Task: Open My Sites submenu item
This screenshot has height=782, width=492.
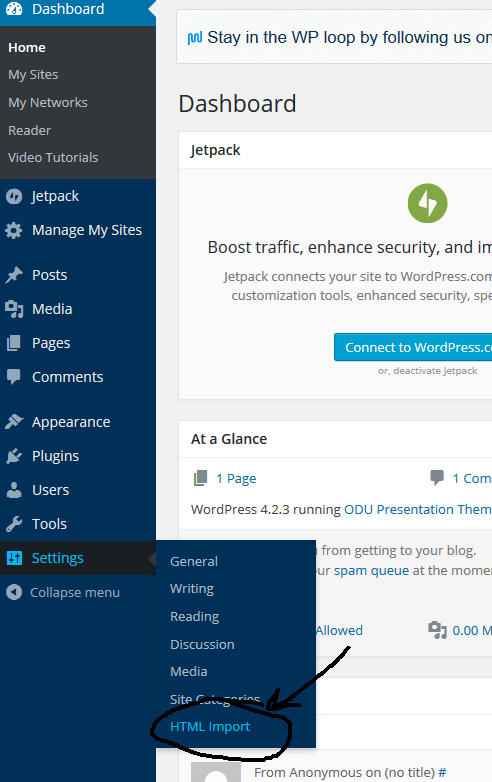Action: click(33, 75)
